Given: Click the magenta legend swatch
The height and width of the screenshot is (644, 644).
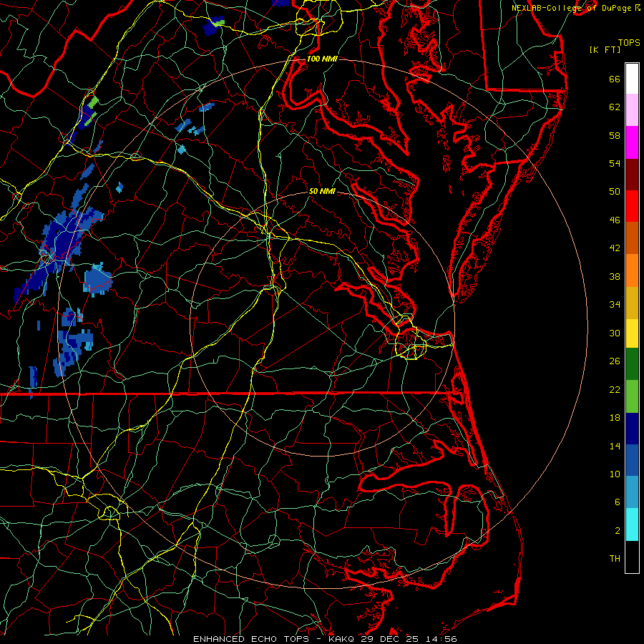Looking at the screenshot, I should [x=632, y=142].
